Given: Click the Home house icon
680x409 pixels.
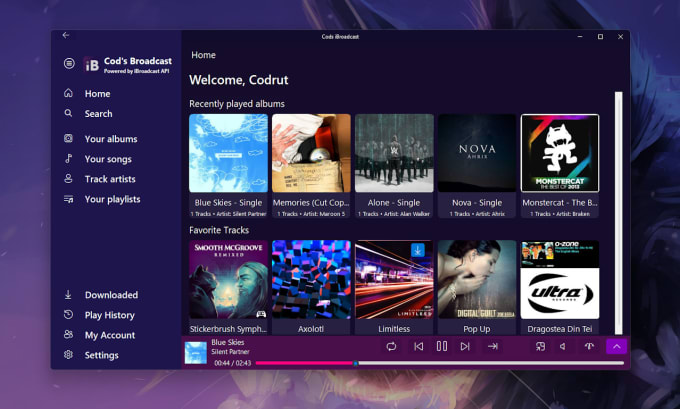Looking at the screenshot, I should point(69,93).
